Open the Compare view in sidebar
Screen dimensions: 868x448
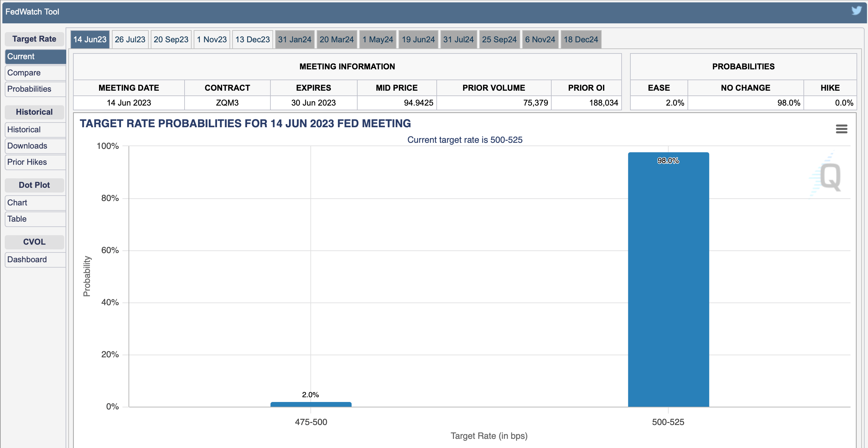point(35,73)
